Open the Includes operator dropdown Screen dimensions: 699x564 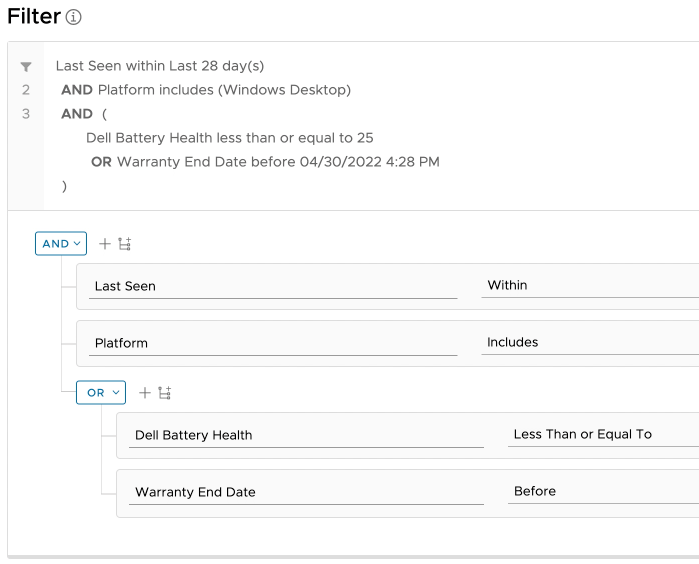[x=590, y=343]
